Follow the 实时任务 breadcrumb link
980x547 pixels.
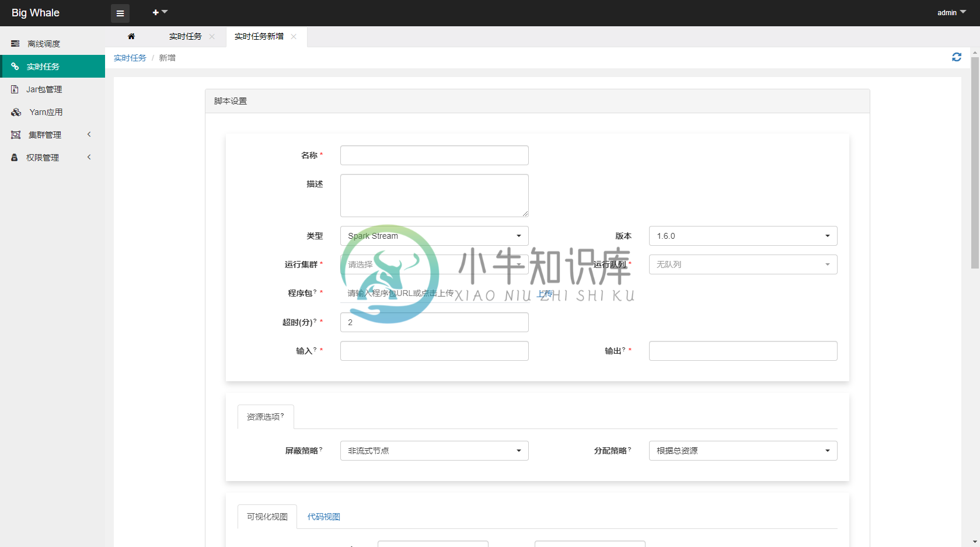130,58
